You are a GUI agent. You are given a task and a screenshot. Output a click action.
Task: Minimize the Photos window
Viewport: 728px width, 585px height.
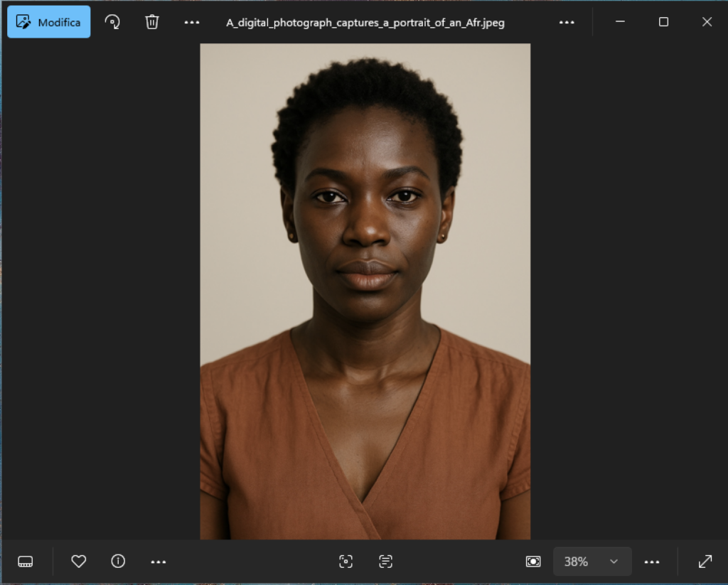pos(620,22)
